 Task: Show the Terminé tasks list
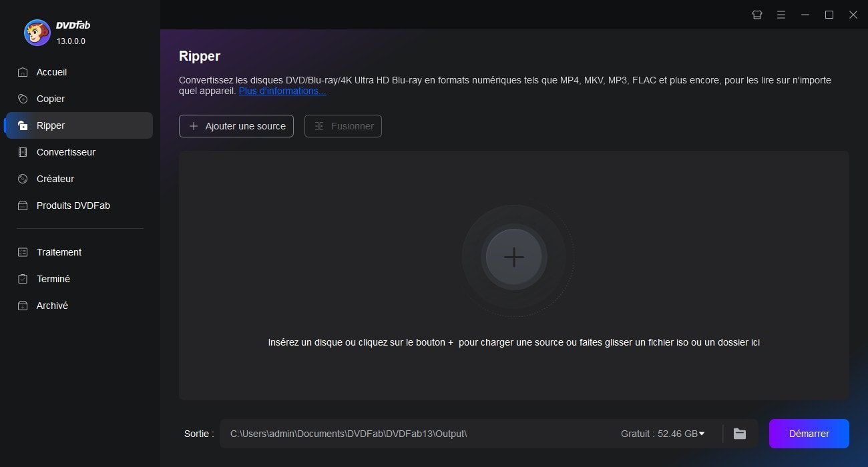click(79, 279)
